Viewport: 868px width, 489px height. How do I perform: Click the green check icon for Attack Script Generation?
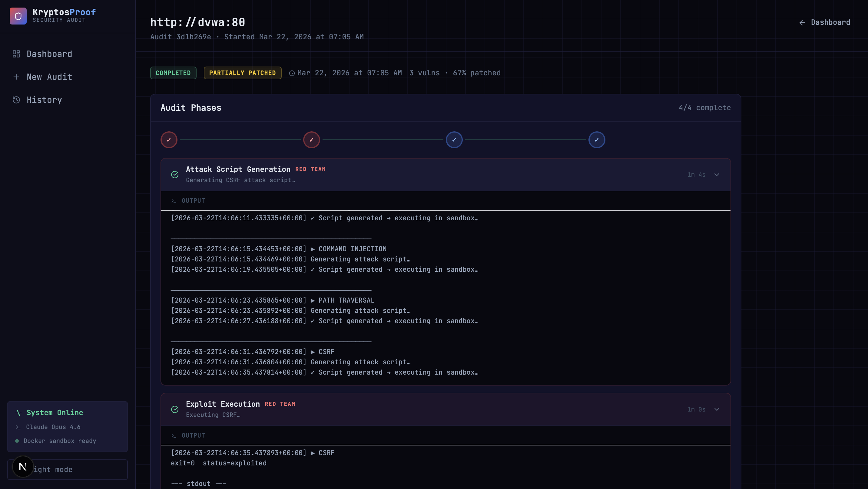(x=174, y=175)
